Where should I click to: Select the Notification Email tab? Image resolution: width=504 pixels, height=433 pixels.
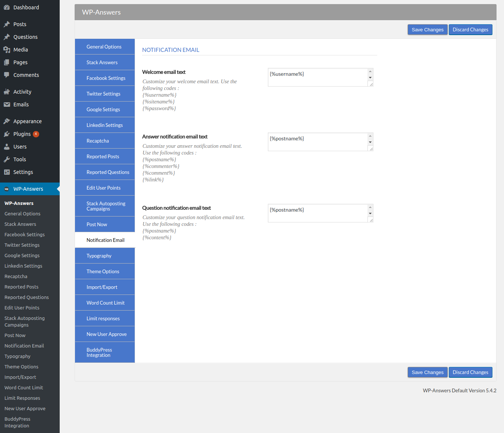pos(105,240)
